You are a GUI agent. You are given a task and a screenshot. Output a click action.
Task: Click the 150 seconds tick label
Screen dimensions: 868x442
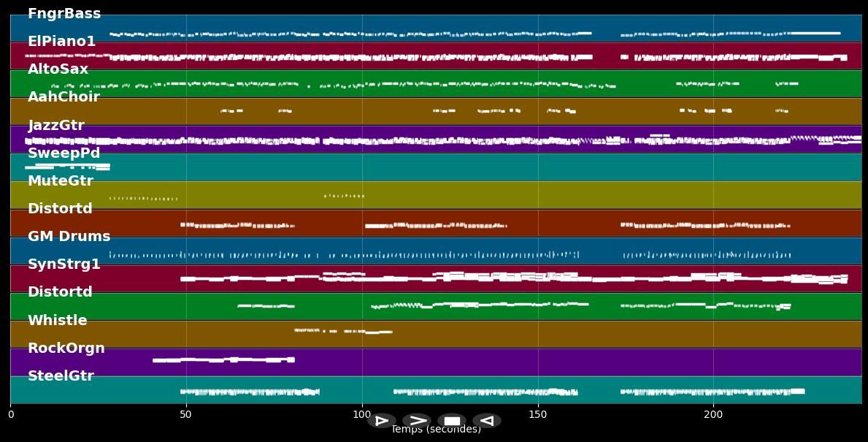[538, 414]
